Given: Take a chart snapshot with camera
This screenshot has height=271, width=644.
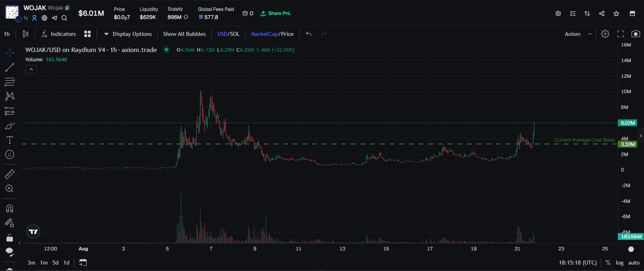Looking at the screenshot, I should coord(635,34).
